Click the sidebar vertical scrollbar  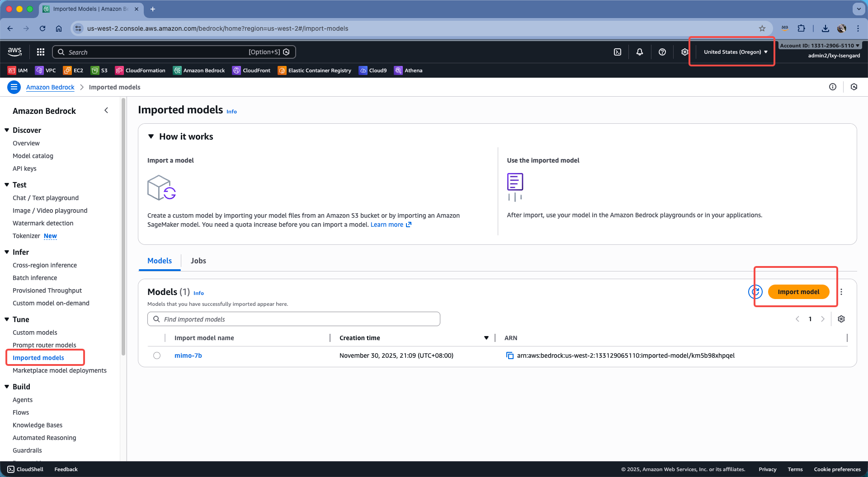point(123,226)
